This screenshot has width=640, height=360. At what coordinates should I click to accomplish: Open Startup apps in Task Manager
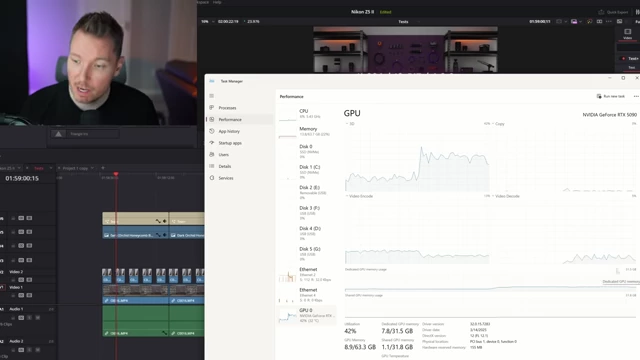[239, 143]
